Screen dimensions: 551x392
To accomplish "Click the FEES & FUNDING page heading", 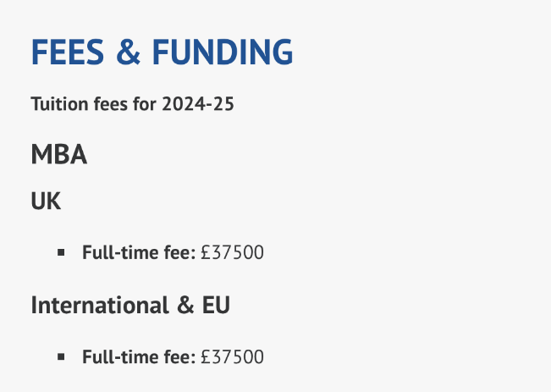I will pos(162,52).
